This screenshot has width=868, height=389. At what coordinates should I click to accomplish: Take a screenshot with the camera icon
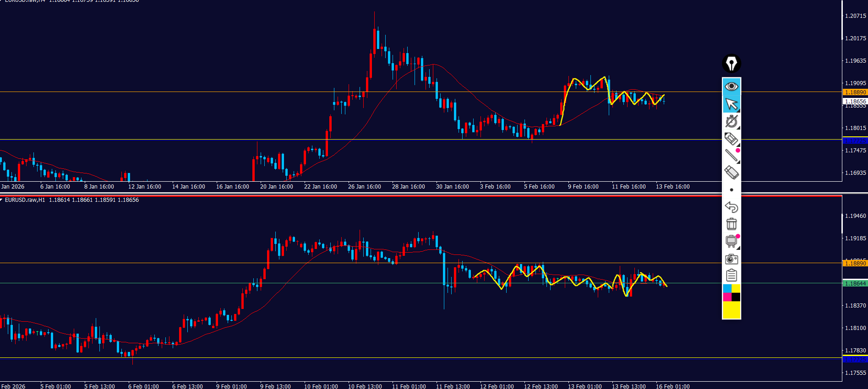point(731,259)
